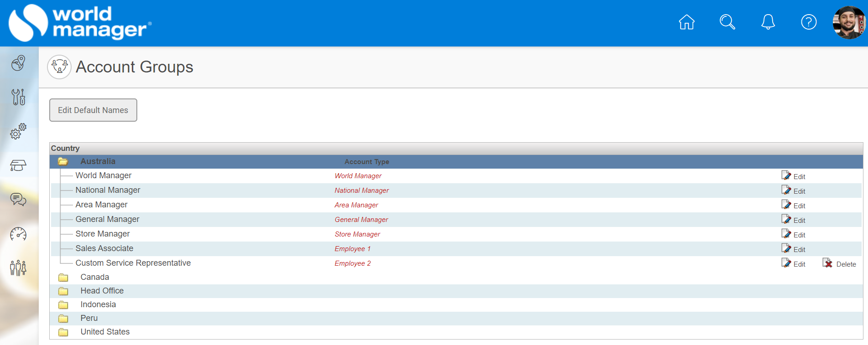Open the tools wrench sidebar icon
868x345 pixels.
tap(18, 97)
